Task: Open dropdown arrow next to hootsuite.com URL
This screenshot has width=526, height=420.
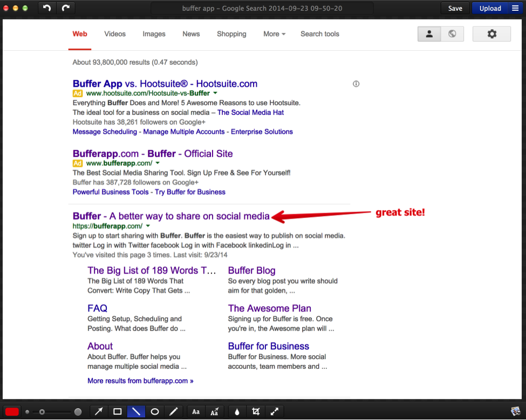Action: pos(215,93)
